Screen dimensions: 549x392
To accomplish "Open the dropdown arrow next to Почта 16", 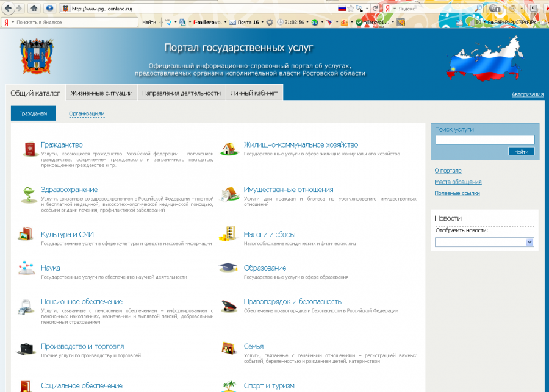I will [x=263, y=22].
